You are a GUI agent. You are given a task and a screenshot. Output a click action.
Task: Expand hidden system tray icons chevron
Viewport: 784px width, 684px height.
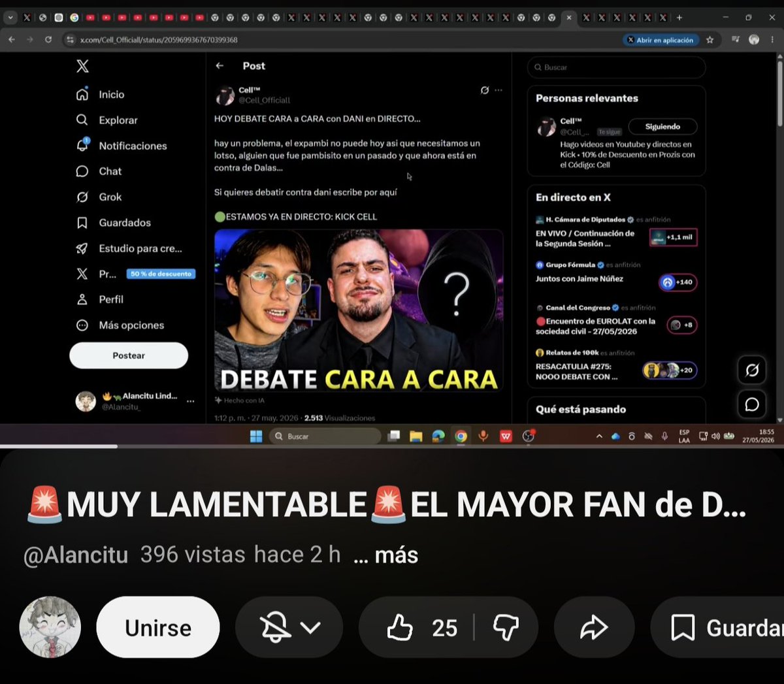(x=599, y=436)
